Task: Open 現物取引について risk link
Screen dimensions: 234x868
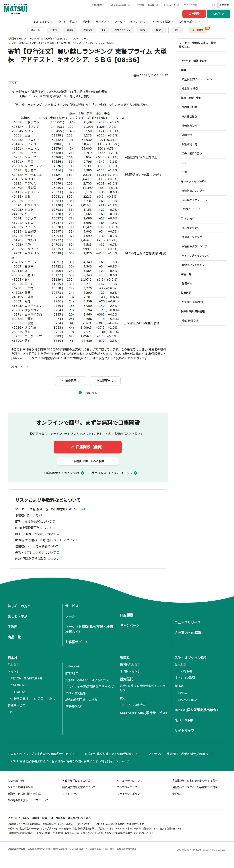Action: [x=28, y=515]
